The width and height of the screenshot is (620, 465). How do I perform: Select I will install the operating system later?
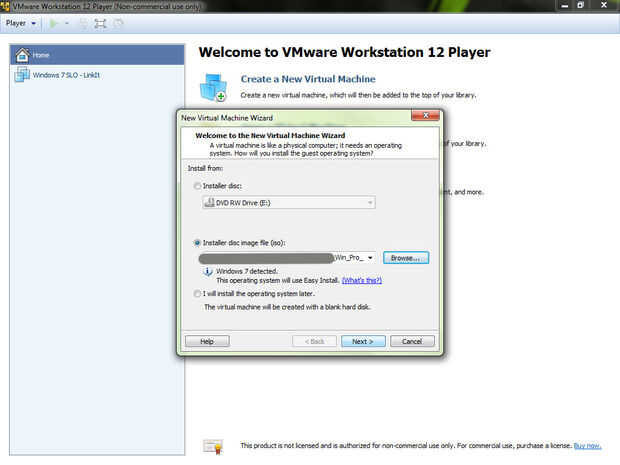(x=197, y=294)
